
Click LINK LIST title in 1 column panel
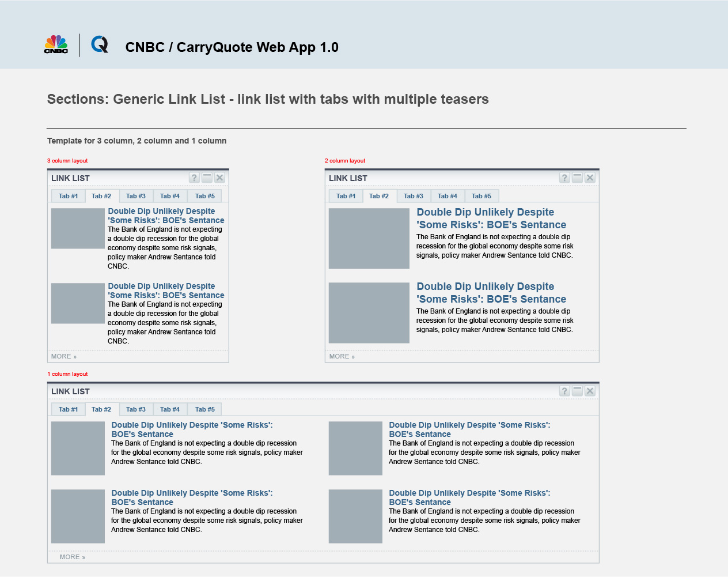pos(70,391)
